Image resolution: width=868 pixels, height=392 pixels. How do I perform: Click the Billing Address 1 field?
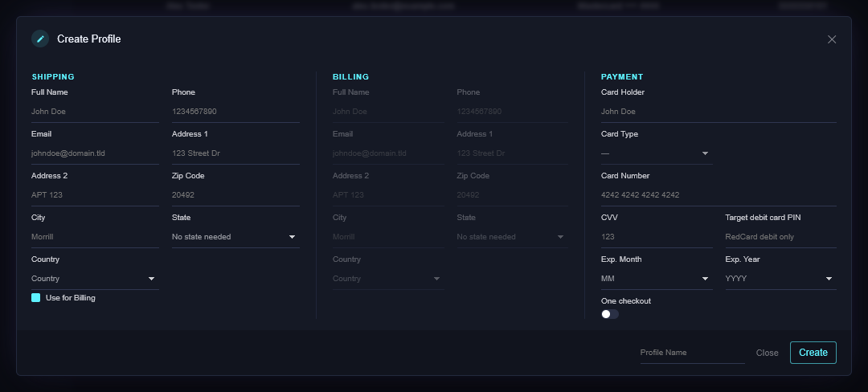click(513, 153)
